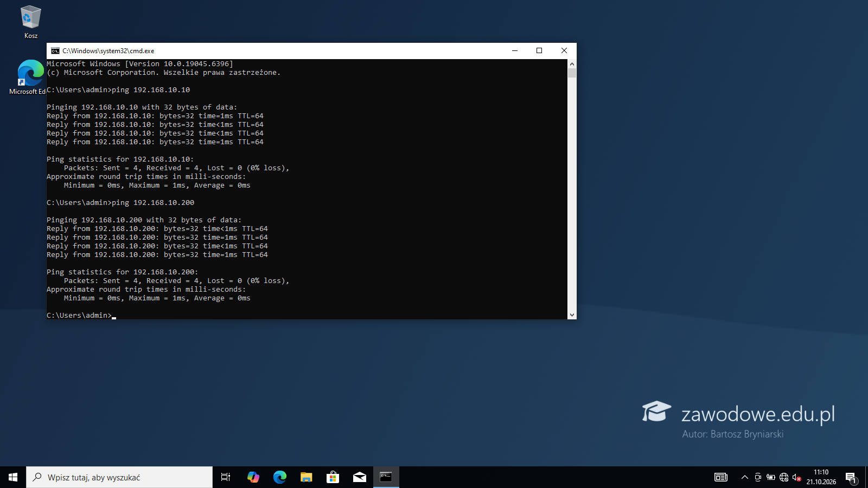Open the News and interests taskbar widget
Viewport: 868px width, 488px height.
point(721,477)
